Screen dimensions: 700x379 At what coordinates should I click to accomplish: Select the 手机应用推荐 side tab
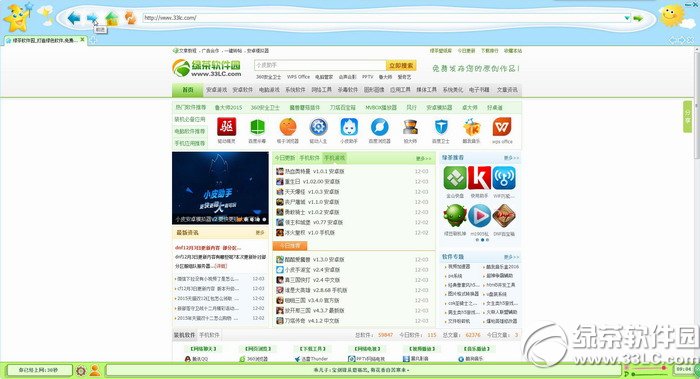(190, 143)
